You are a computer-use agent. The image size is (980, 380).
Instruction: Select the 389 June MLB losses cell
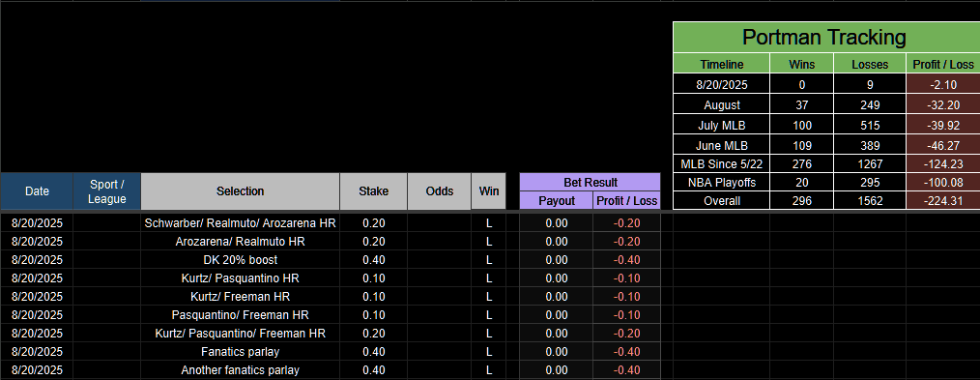click(870, 146)
